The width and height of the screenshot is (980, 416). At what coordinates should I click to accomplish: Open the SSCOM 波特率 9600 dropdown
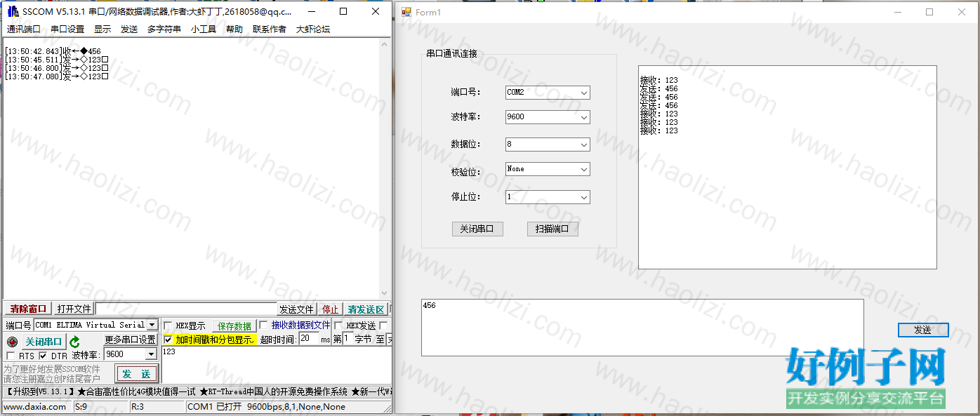point(150,354)
